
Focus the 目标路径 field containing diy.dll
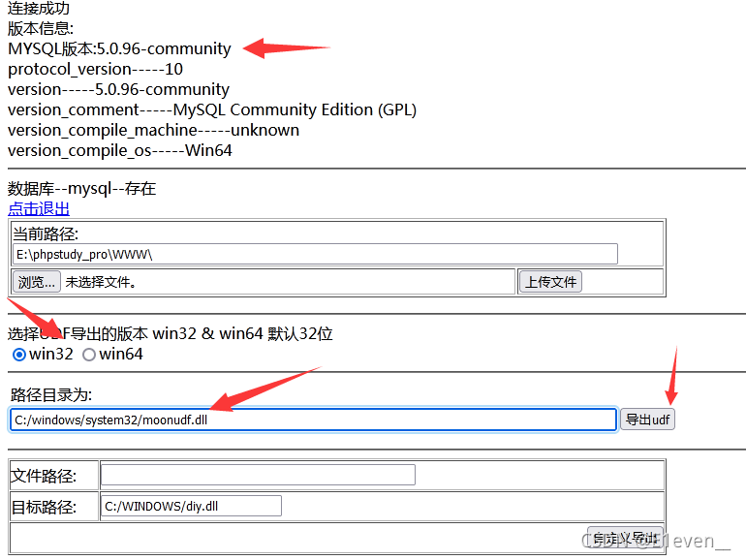pos(191,506)
